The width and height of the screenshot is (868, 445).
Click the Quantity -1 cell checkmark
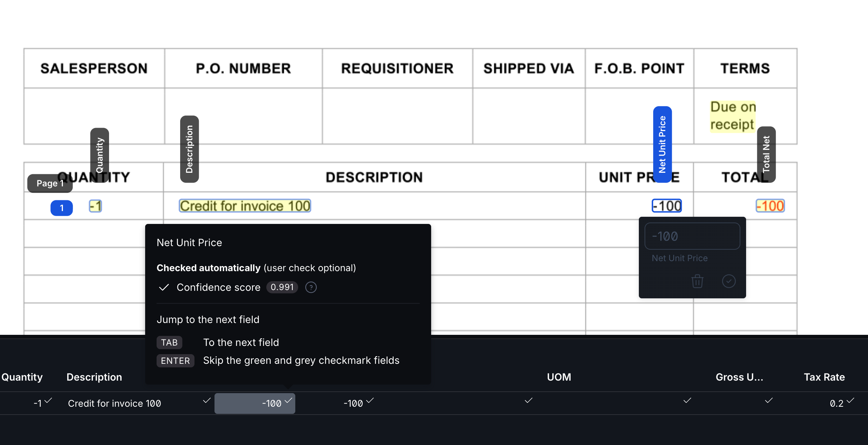coord(49,401)
